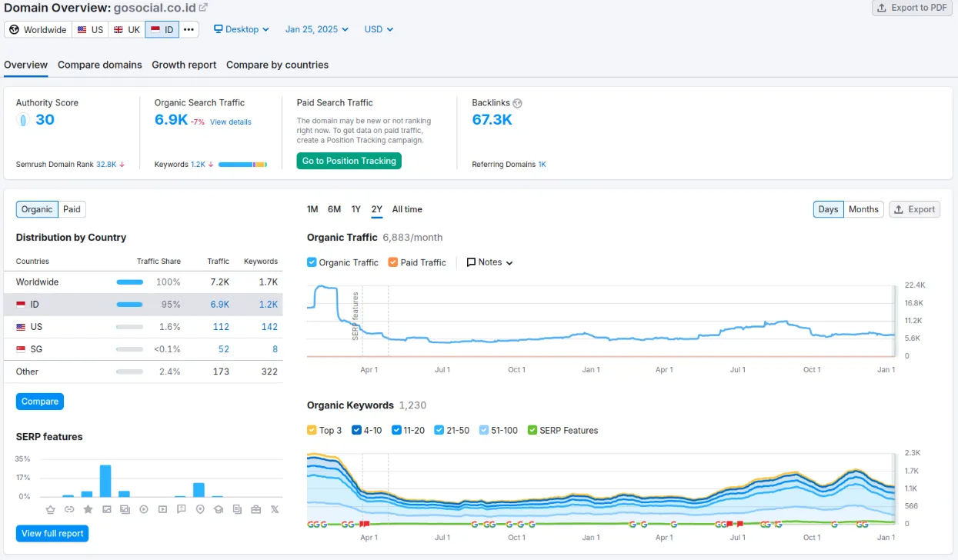Screen dimensions: 958x560
Task: Select the All time range
Action: [x=407, y=209]
